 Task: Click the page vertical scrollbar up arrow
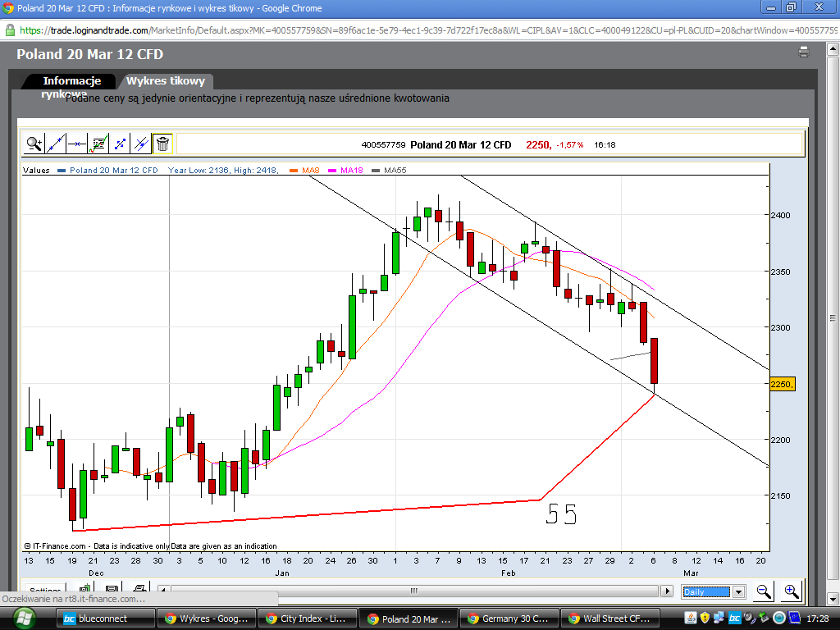[833, 49]
